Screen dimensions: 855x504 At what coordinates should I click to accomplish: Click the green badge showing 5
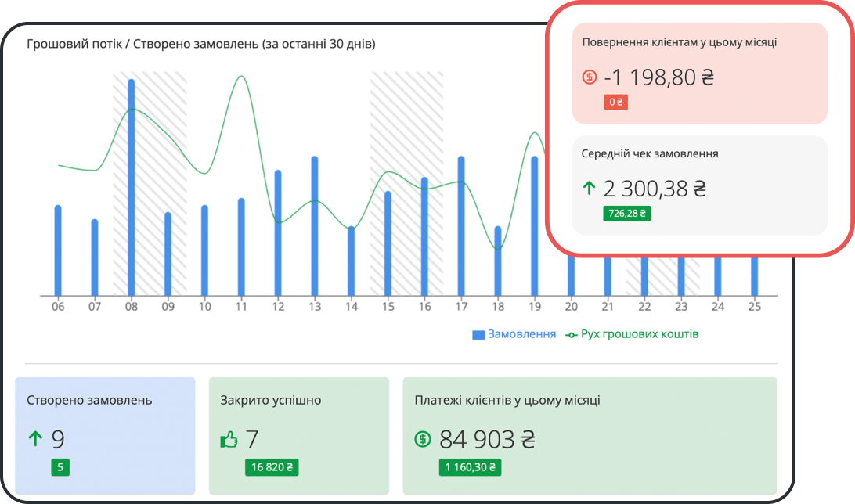point(60,467)
